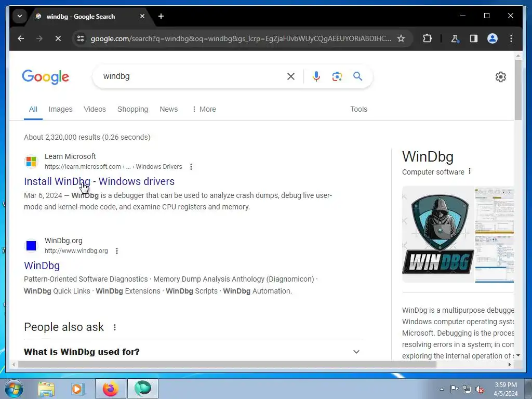View site information icon in address bar

pos(81,38)
